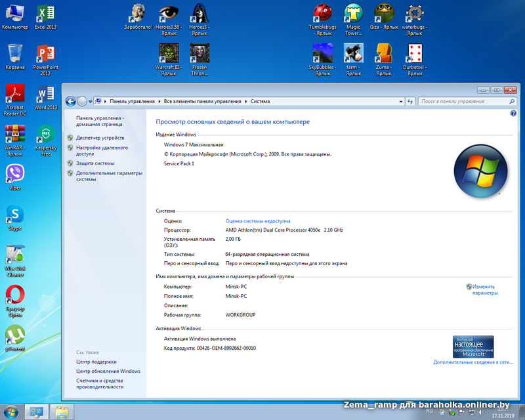Open Защита системы link
The width and height of the screenshot is (525, 420).
point(95,163)
